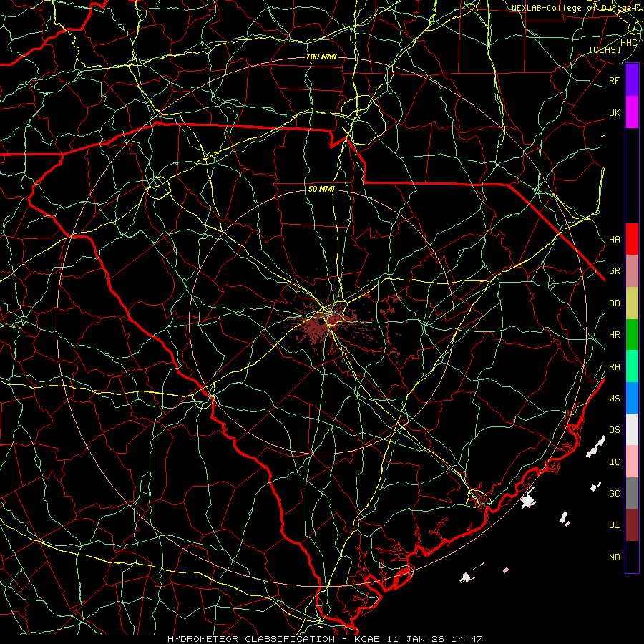
Task: Click the magenta UK legend color swatch
Action: 632,112
